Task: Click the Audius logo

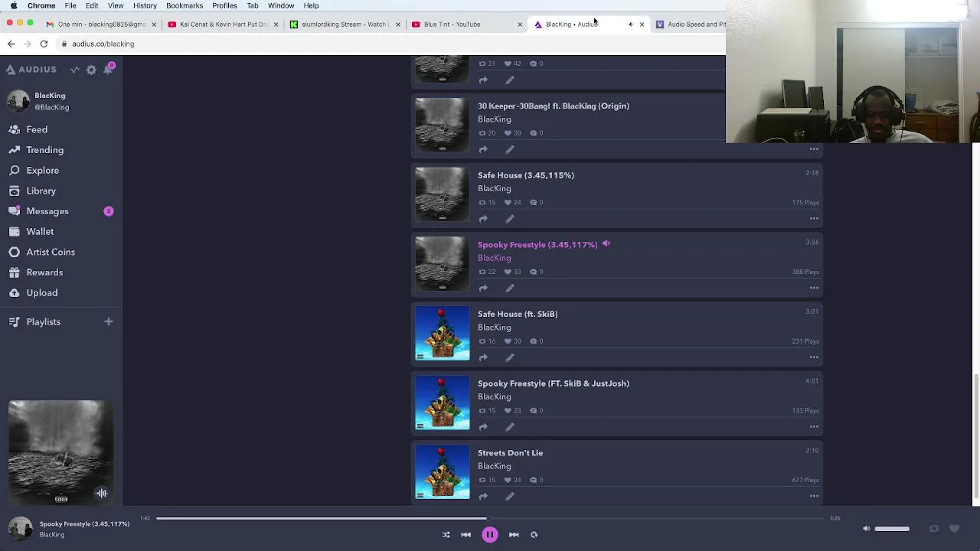Action: 31,70
